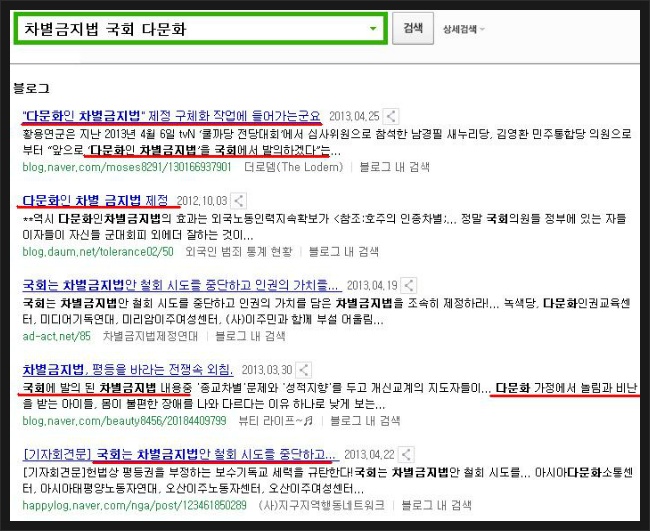The width and height of the screenshot is (650, 531).
Task: Visit URL blog.naver.com/beauty8456/20184409799
Action: pyautogui.click(x=124, y=421)
